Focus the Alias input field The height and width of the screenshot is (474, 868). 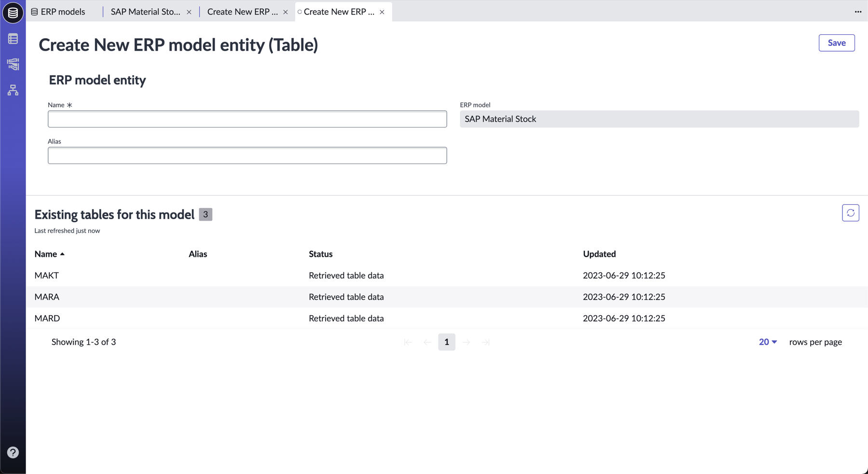pos(247,155)
